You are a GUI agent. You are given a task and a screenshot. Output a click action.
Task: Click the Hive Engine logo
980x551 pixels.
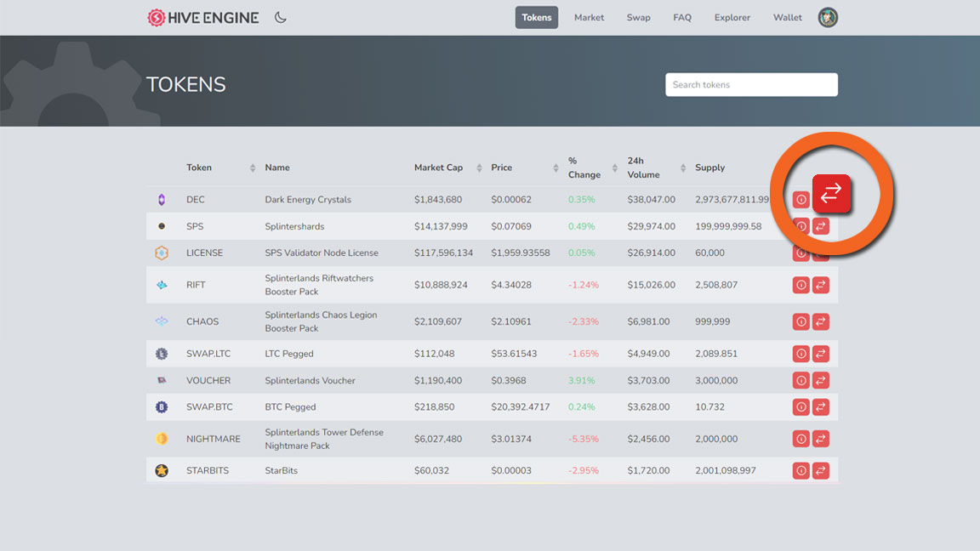(203, 18)
